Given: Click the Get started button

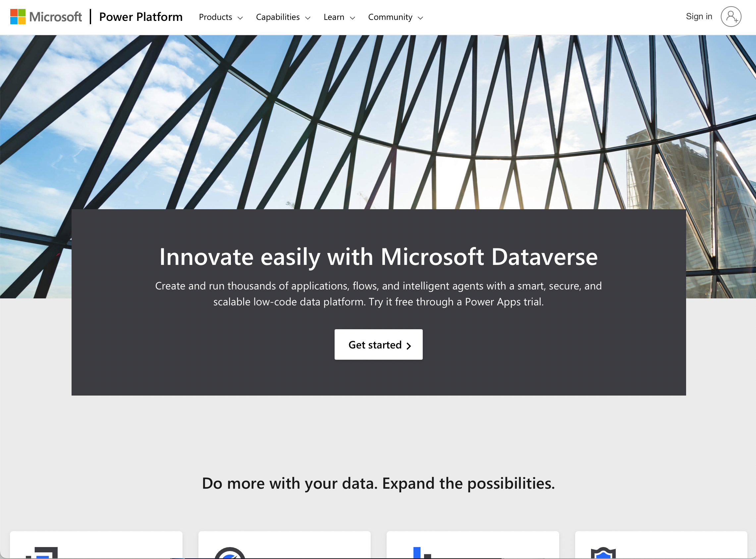Looking at the screenshot, I should [378, 344].
